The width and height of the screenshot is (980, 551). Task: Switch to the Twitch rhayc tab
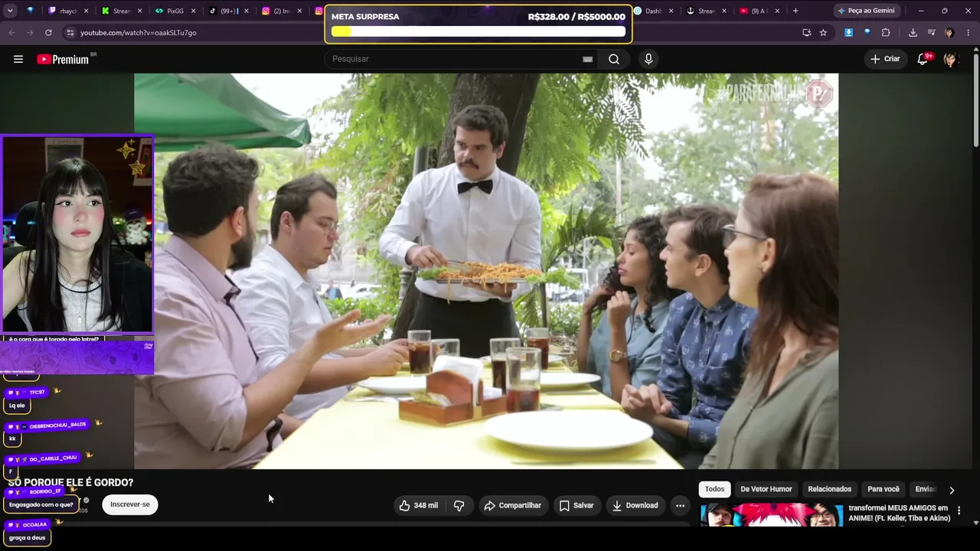tap(69, 11)
